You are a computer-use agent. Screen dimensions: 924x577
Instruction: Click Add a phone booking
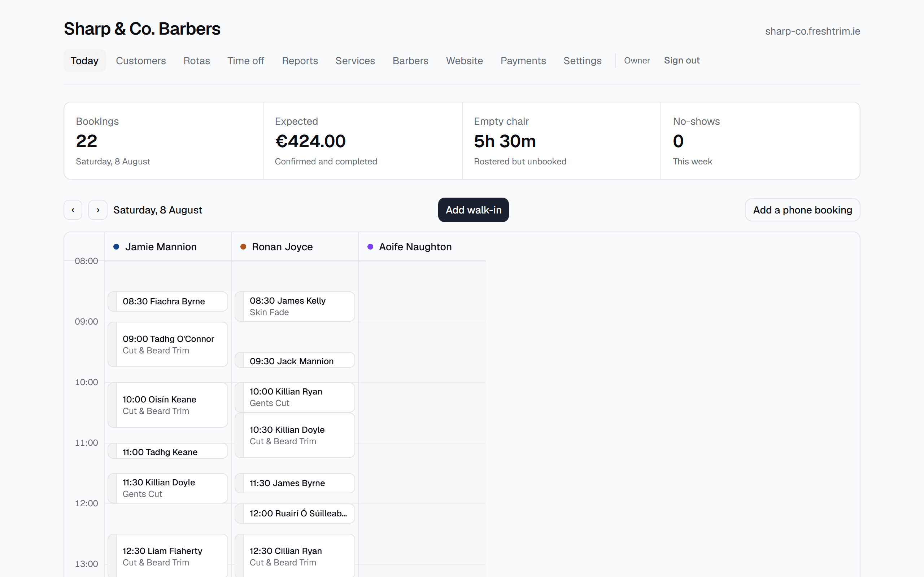pyautogui.click(x=802, y=210)
